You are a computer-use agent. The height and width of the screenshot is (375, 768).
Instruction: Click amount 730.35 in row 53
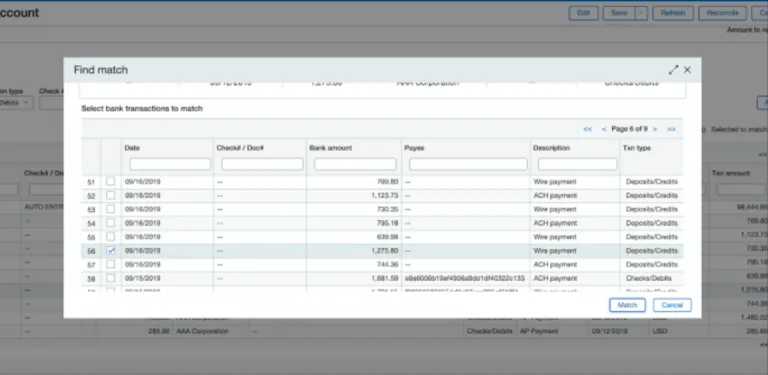(x=387, y=209)
